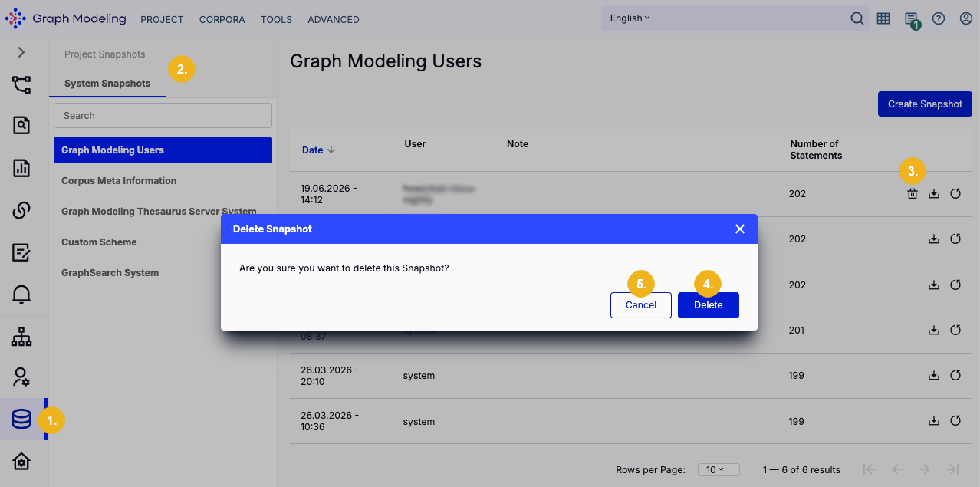The height and width of the screenshot is (487, 980).
Task: Select Graph Modeling Users in list
Action: click(163, 150)
